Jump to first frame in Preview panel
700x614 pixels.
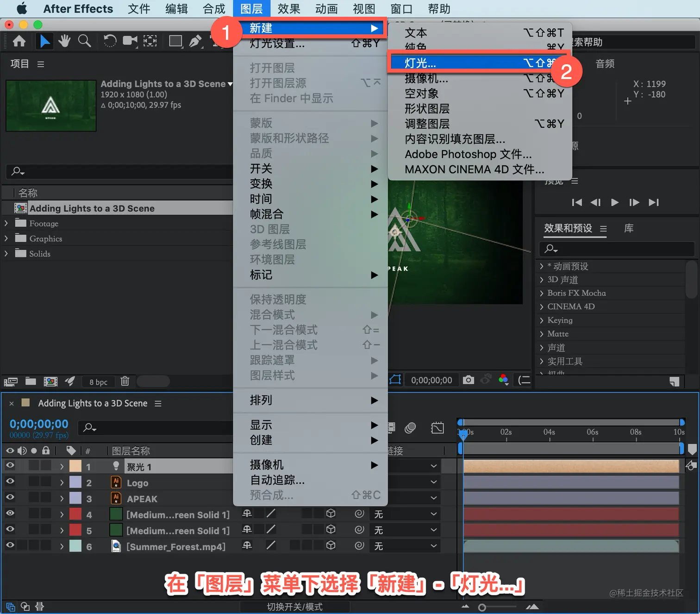tap(577, 202)
